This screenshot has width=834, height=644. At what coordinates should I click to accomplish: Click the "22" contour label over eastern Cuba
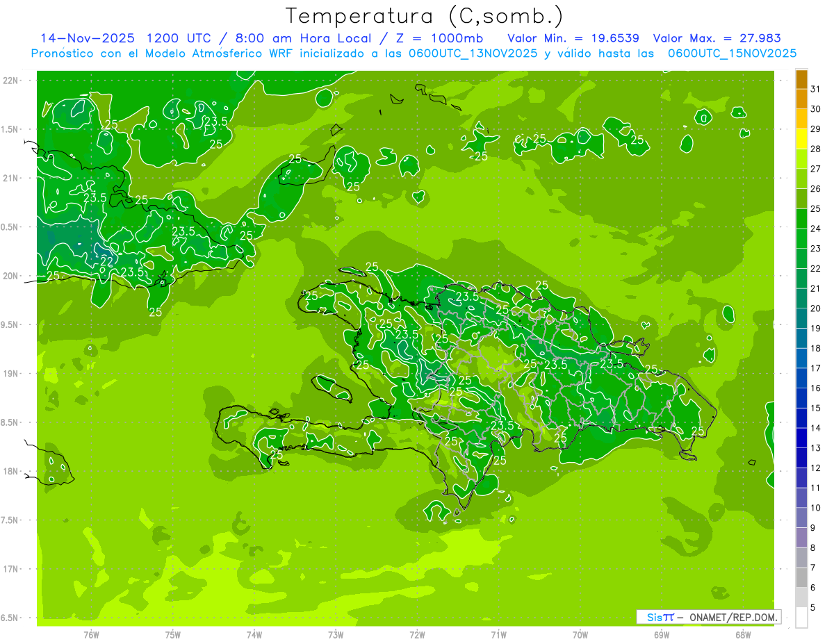click(107, 261)
